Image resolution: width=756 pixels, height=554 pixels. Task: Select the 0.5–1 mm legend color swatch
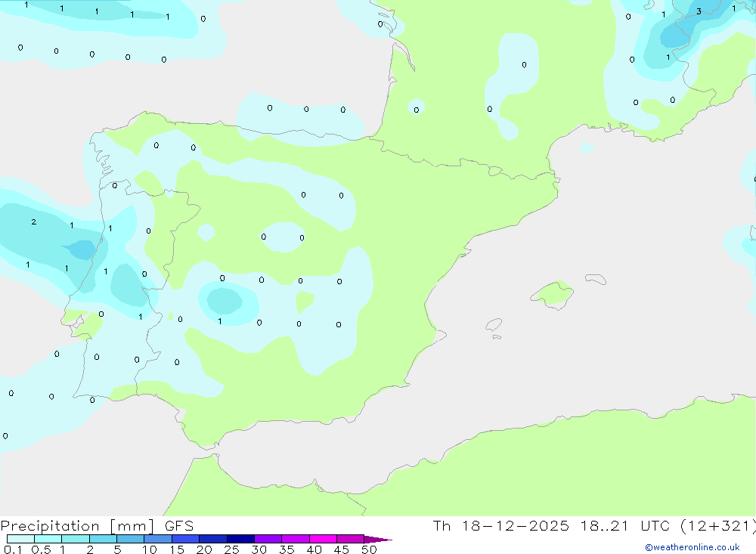tap(48, 539)
